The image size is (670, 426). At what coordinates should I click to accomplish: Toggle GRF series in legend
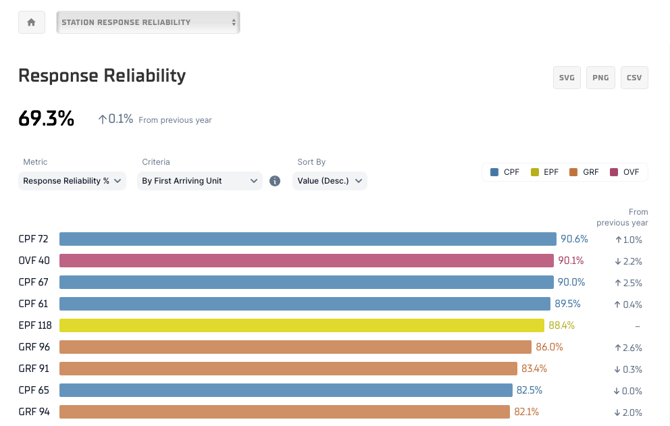584,172
